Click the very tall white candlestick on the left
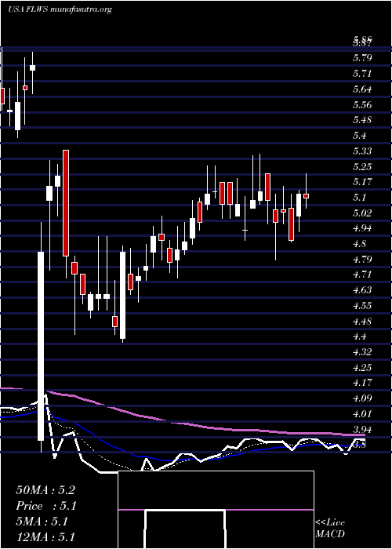This screenshot has height=549, width=392. (41, 346)
